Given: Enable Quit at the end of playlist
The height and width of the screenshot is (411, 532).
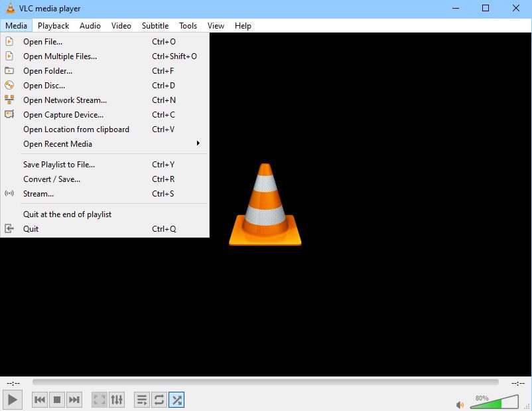Looking at the screenshot, I should click(67, 214).
